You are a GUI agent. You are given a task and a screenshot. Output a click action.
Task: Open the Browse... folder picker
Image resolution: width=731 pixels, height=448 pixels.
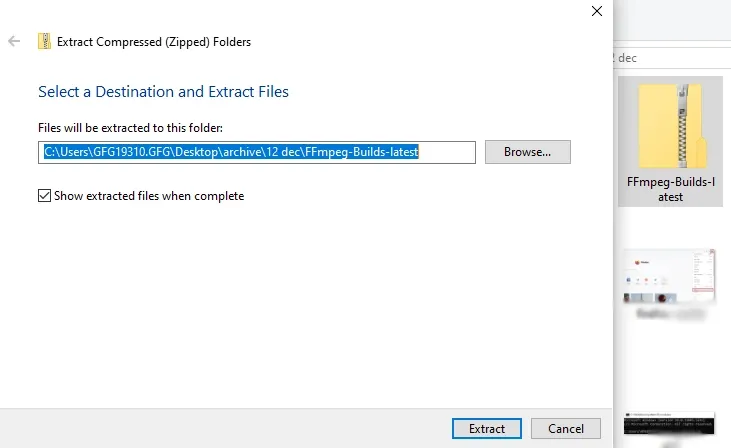(527, 152)
